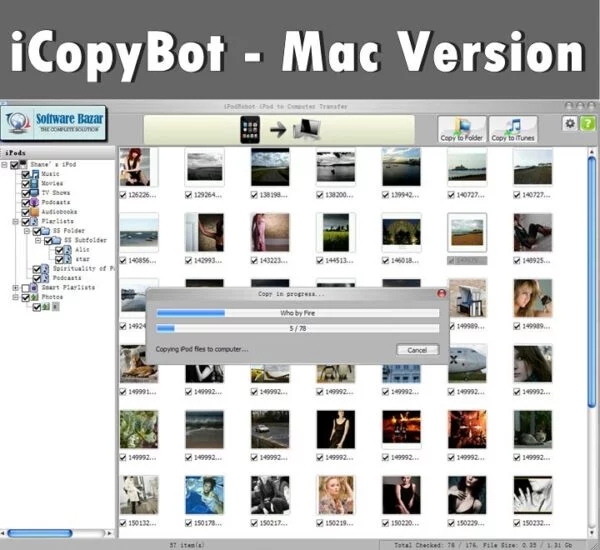
Task: Select the photo thumbnail 139942
Action: pyautogui.click(x=401, y=167)
